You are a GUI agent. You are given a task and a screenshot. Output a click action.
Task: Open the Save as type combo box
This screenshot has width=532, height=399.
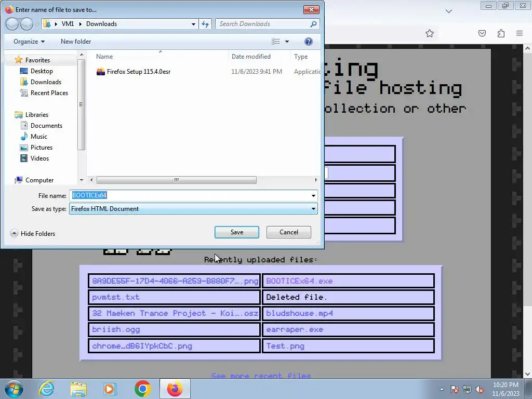[x=193, y=209]
